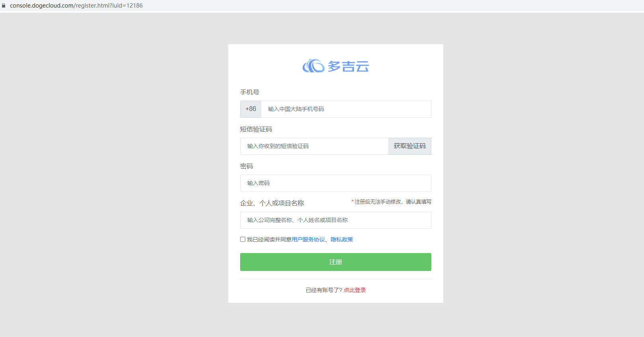Image resolution: width=644 pixels, height=337 pixels.
Task: Select the password input field
Action: 335,183
